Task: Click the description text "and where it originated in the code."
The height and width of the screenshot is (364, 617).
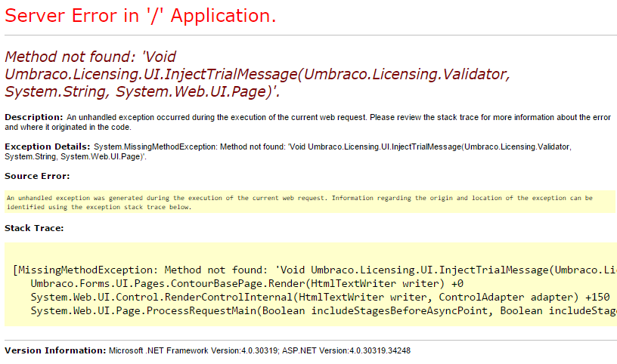Action: 68,128
